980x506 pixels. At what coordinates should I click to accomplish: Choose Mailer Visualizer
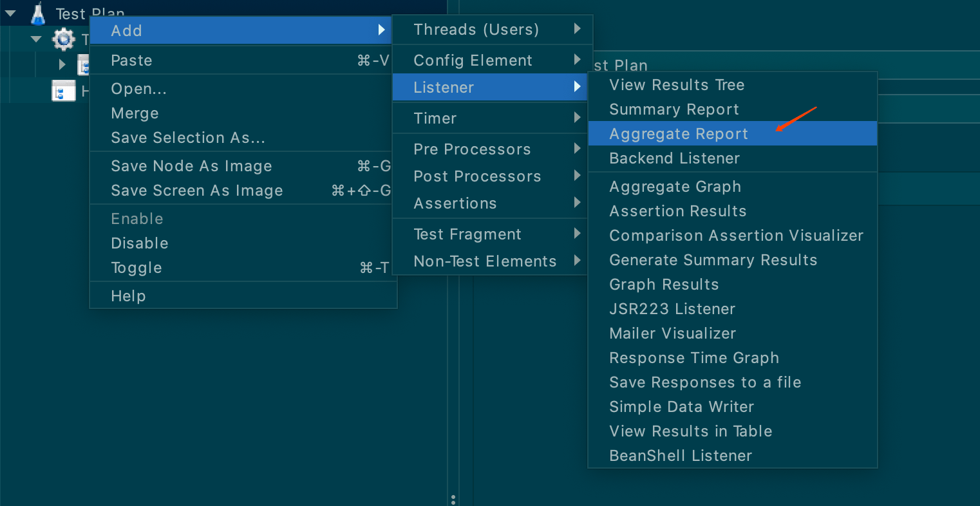point(733,333)
